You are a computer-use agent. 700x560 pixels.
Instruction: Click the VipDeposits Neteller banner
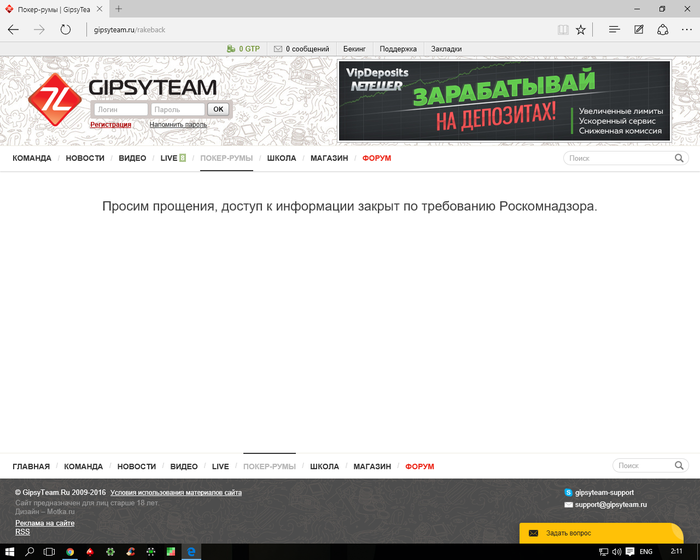[x=504, y=101]
